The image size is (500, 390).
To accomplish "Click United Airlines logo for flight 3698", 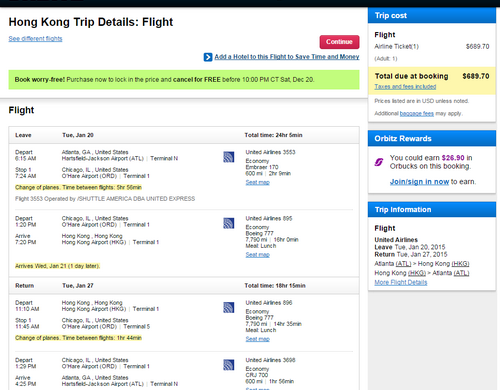I will [229, 365].
